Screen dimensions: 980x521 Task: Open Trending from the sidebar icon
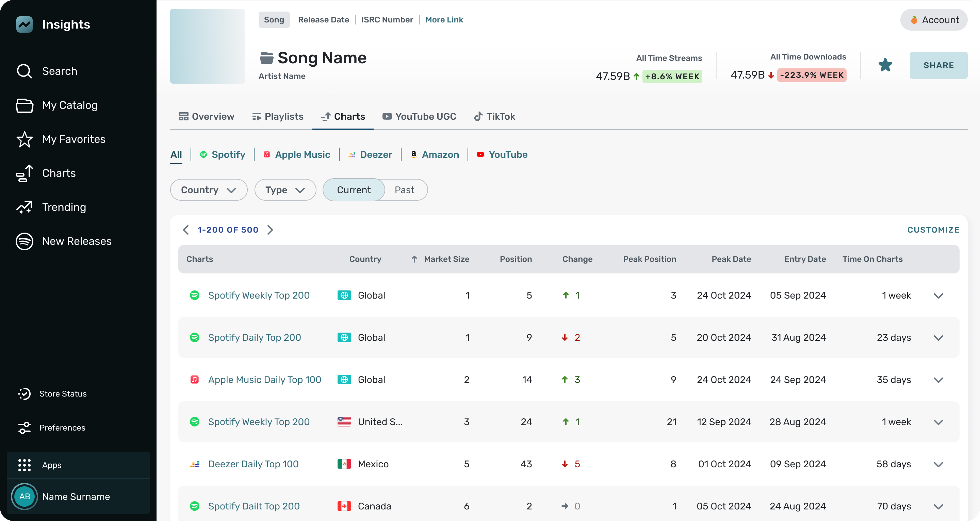tap(24, 207)
